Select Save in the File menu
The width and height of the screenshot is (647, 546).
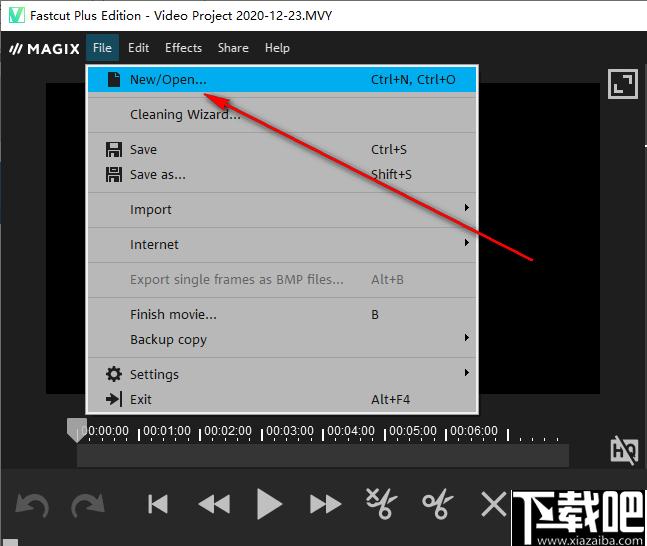[282, 149]
